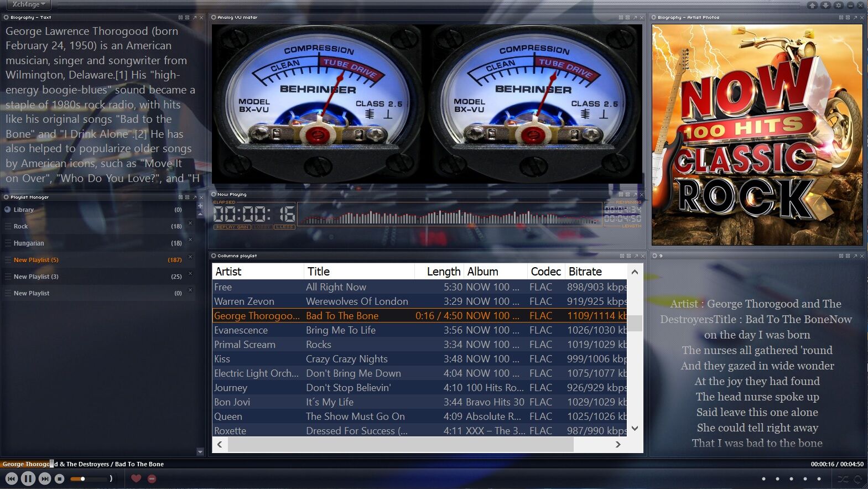Click the up arrow button in title bar
Screen dimensions: 868x489
click(813, 5)
